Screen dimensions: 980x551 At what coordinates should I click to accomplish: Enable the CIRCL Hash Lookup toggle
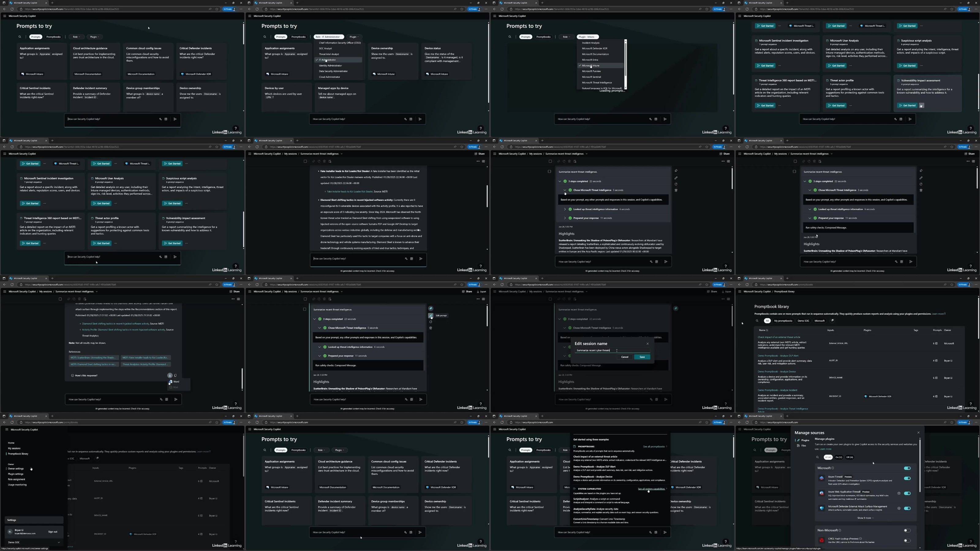(907, 540)
